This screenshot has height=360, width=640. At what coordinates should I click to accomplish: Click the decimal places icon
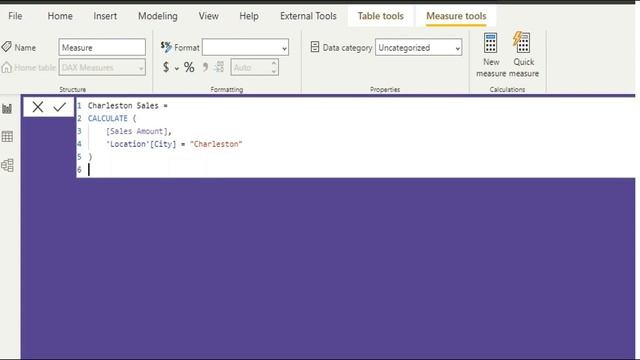click(219, 67)
